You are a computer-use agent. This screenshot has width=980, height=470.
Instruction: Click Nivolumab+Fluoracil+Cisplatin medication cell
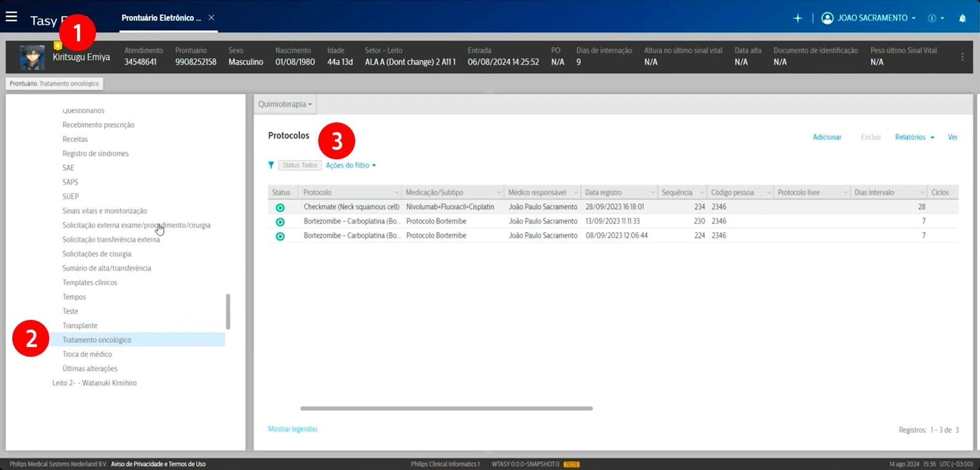point(450,207)
